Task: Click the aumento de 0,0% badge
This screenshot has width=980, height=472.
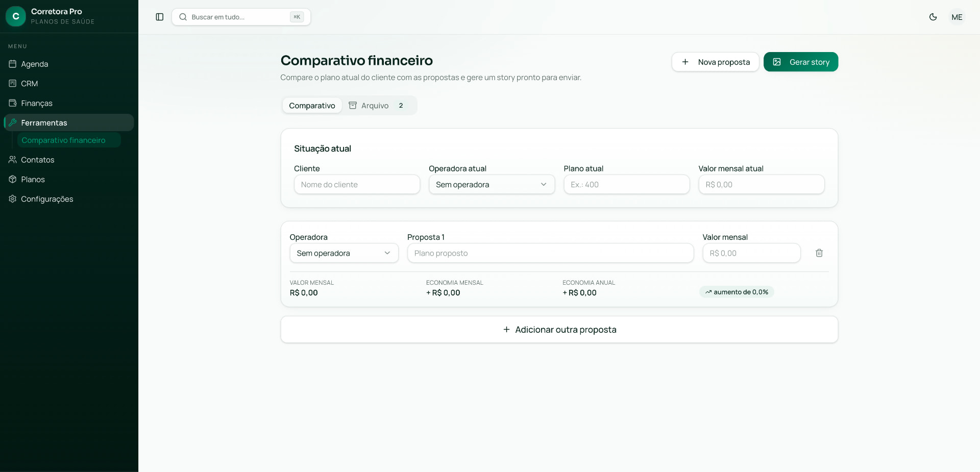Action: (x=737, y=292)
